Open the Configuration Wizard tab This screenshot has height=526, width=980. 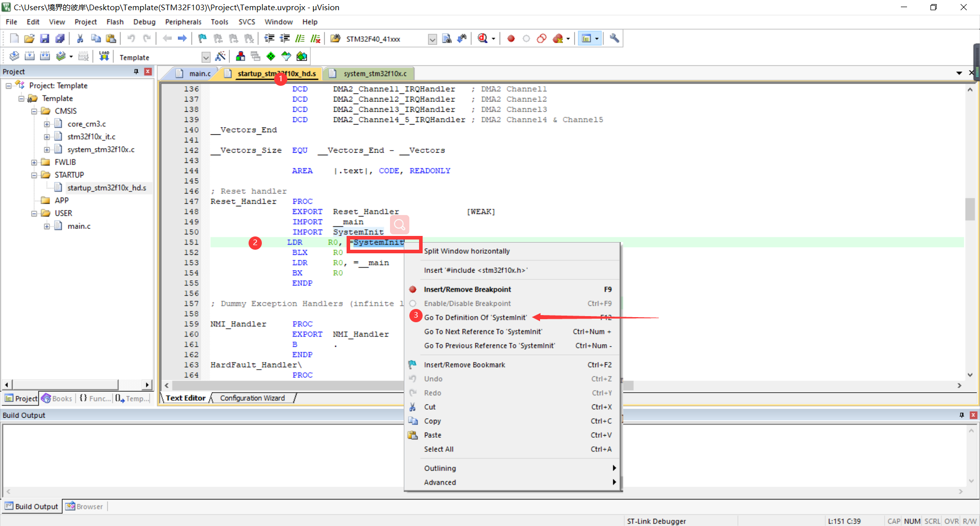(253, 398)
